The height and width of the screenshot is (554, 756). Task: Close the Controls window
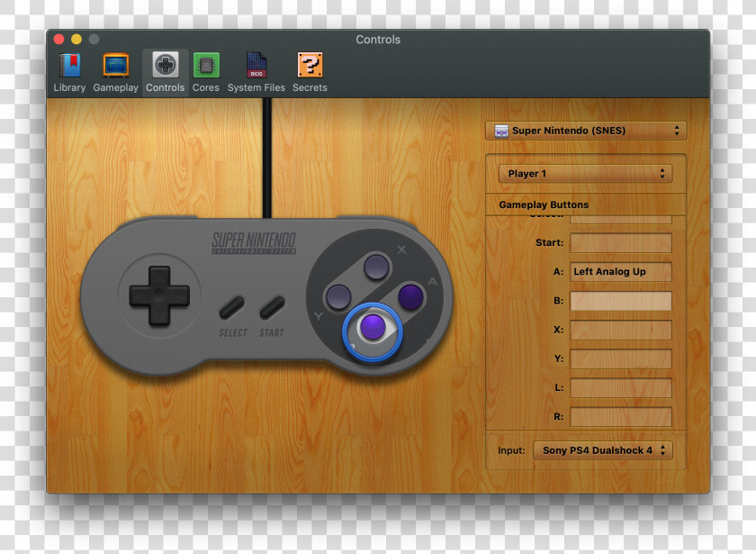(x=58, y=39)
